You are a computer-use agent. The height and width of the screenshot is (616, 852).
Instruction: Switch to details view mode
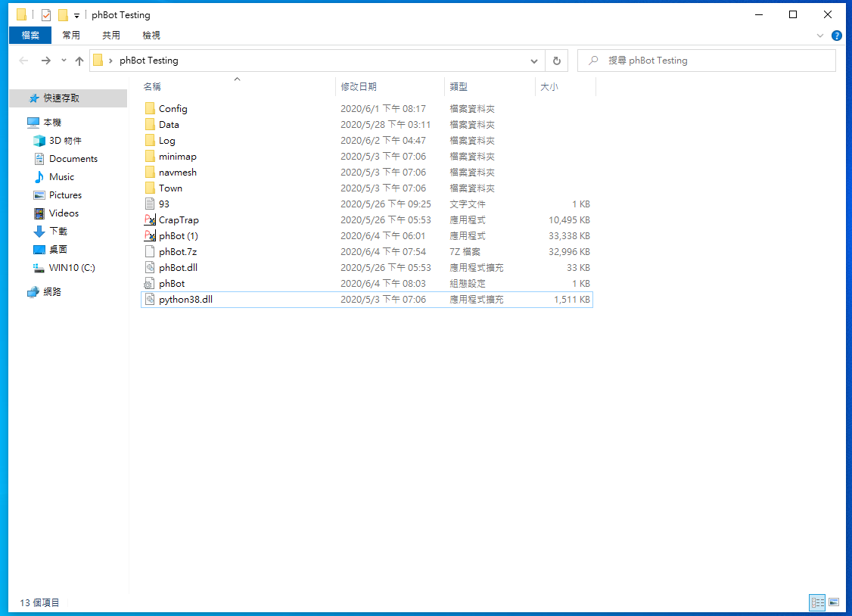817,602
